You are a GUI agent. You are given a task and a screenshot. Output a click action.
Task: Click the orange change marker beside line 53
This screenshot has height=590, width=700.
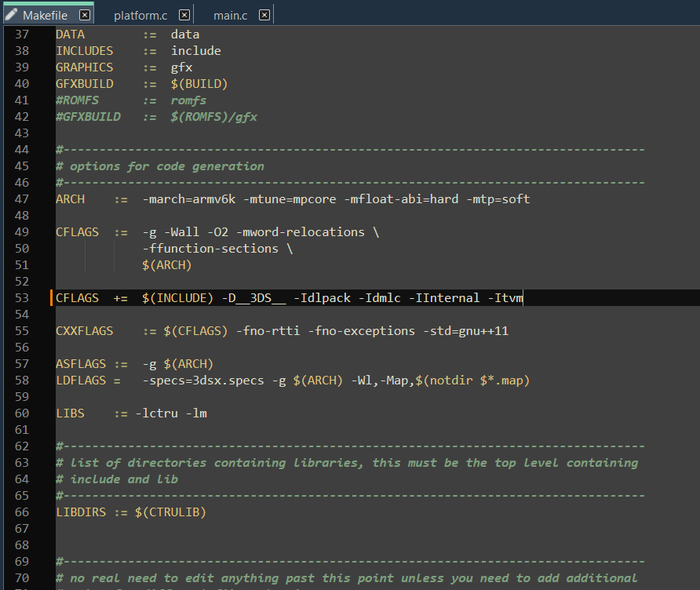pyautogui.click(x=51, y=298)
